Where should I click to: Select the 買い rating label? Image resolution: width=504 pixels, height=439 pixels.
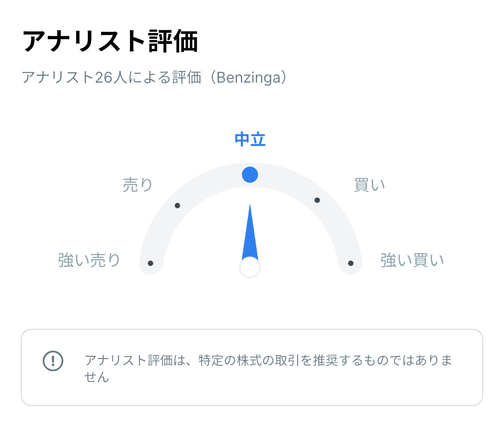pyautogui.click(x=368, y=184)
